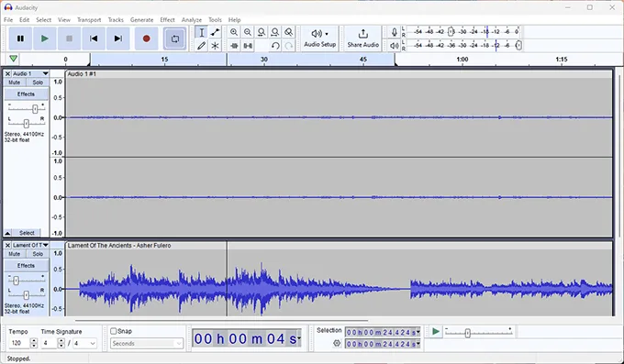Click Audio 1 gain slider handle
The image size is (624, 364).
(35, 108)
